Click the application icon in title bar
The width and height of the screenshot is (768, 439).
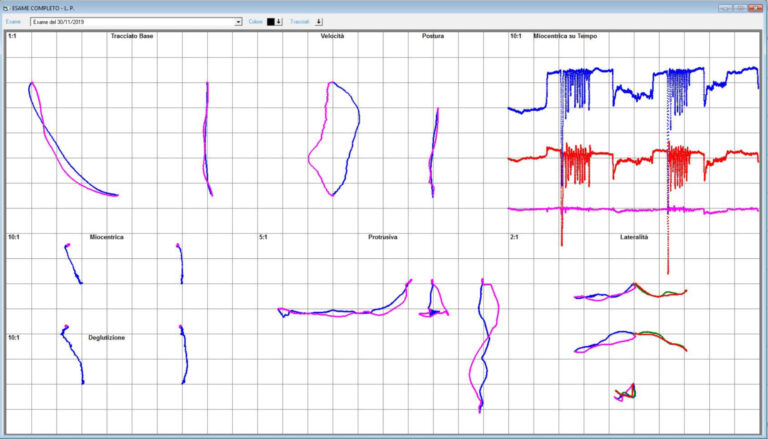pyautogui.click(x=6, y=7)
